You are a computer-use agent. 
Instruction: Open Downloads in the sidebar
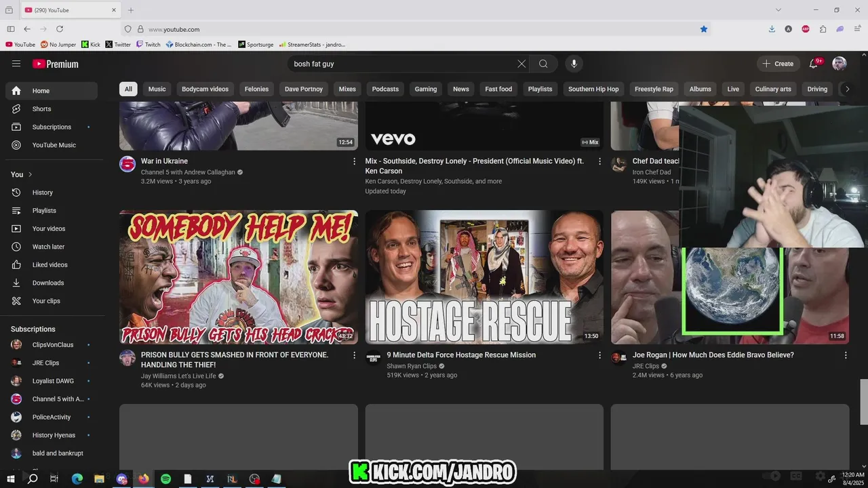coord(52,283)
